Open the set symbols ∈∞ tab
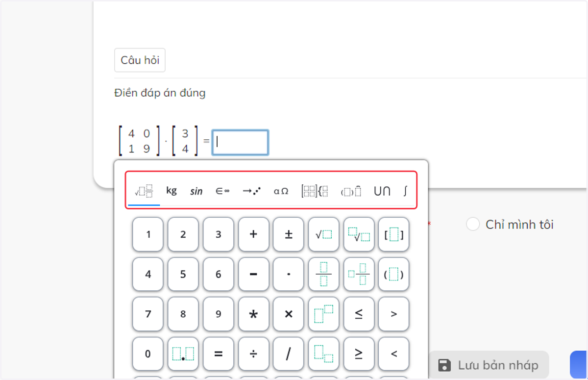This screenshot has height=380, width=588. [x=222, y=191]
